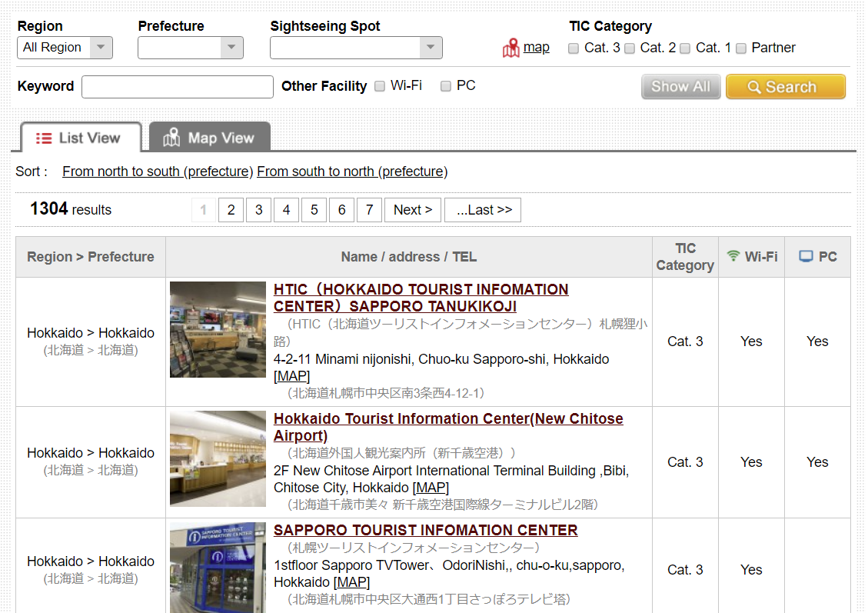The image size is (868, 613).
Task: Click the Region > Prefecture column header
Action: [91, 257]
